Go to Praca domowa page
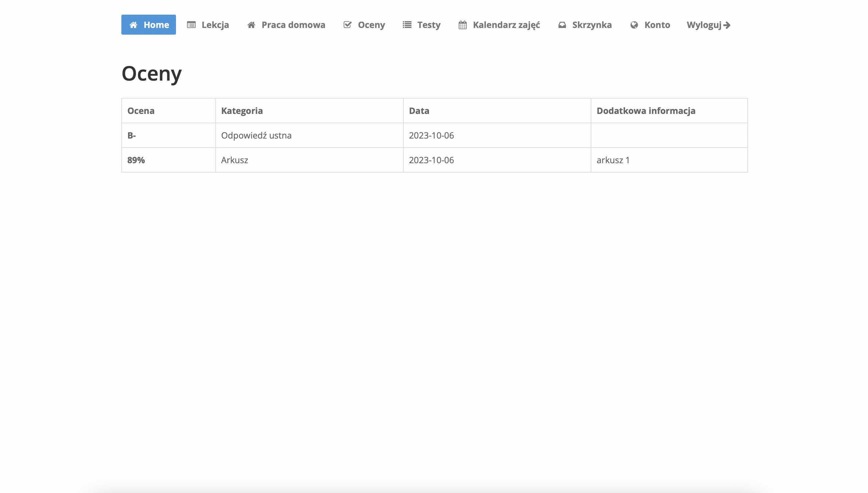The height and width of the screenshot is (493, 868). click(293, 25)
